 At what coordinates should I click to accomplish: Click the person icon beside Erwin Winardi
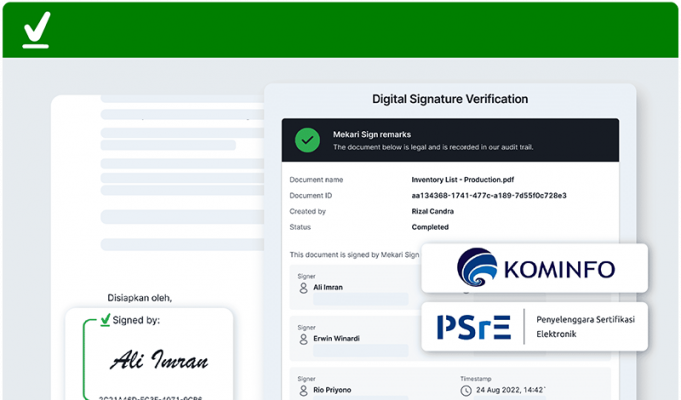303,340
